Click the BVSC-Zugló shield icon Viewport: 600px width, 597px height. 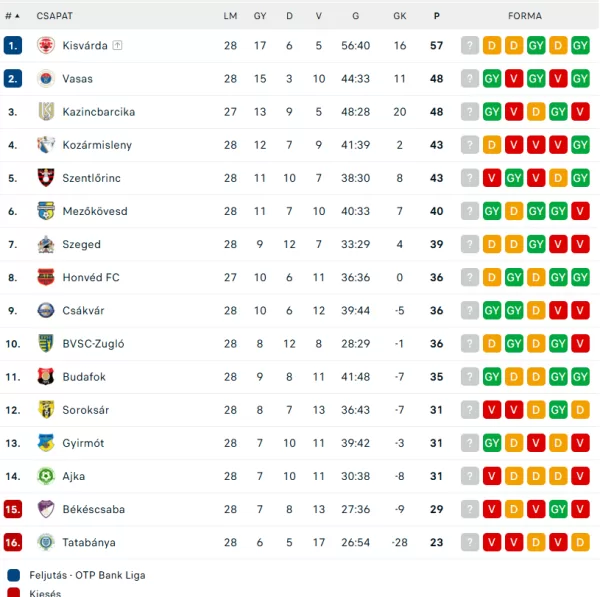[46, 343]
